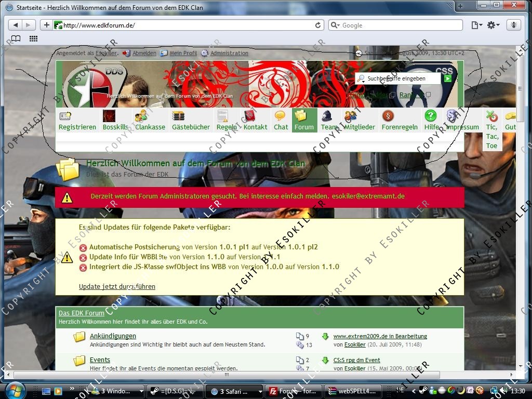The height and width of the screenshot is (399, 532).
Task: Click the Abmelden logout link
Action: pyautogui.click(x=144, y=53)
